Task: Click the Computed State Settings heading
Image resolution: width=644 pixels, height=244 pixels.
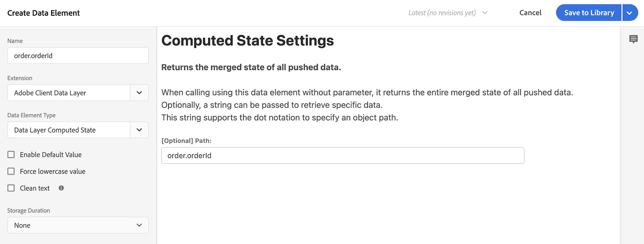Action: tap(248, 41)
